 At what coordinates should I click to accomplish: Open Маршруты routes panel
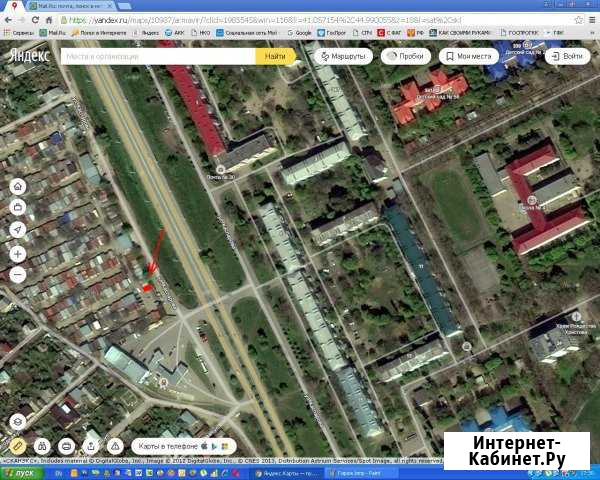(x=343, y=56)
